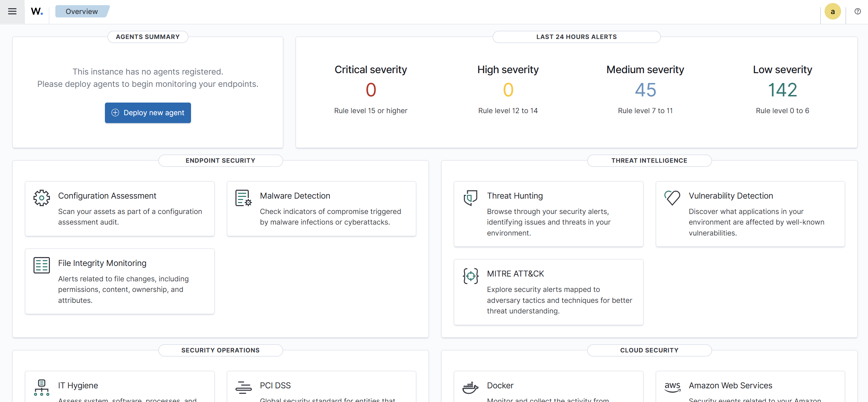Open the High severity 0 count

point(508,90)
